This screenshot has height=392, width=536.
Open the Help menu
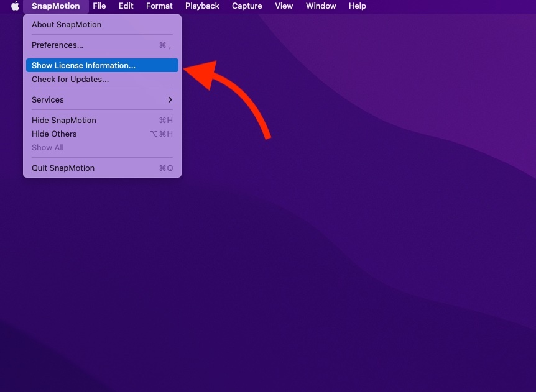[x=357, y=6]
